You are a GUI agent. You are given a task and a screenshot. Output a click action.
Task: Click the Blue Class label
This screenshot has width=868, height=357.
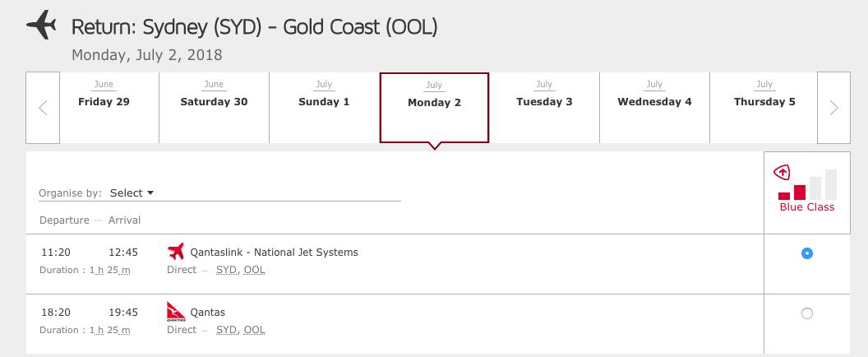[807, 207]
